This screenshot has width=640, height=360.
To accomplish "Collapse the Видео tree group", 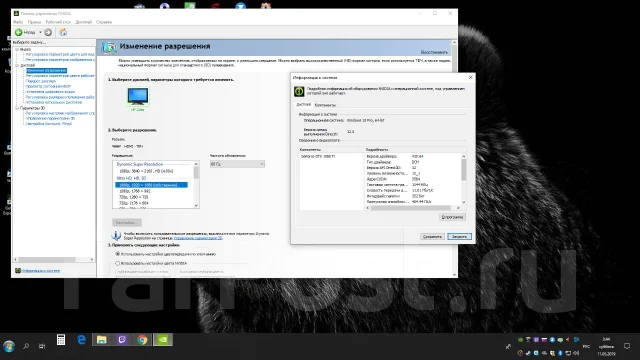I will 17,49.
